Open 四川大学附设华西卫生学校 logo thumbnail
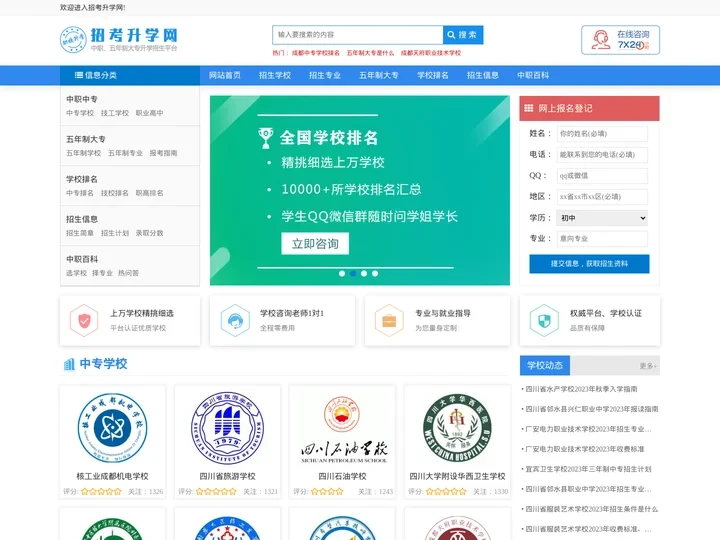The height and width of the screenshot is (540, 720). 457,428
